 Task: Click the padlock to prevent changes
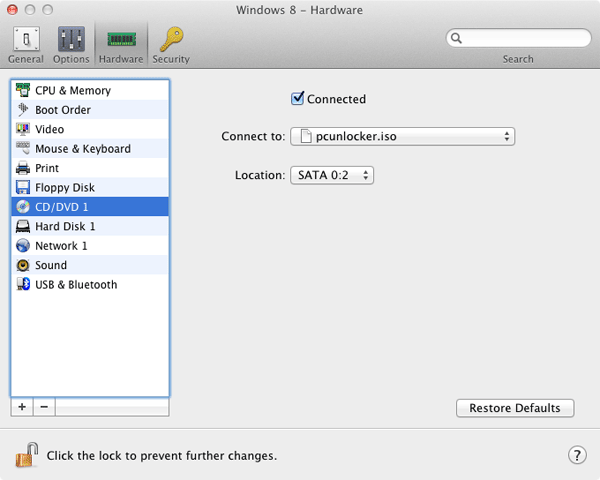(27, 455)
